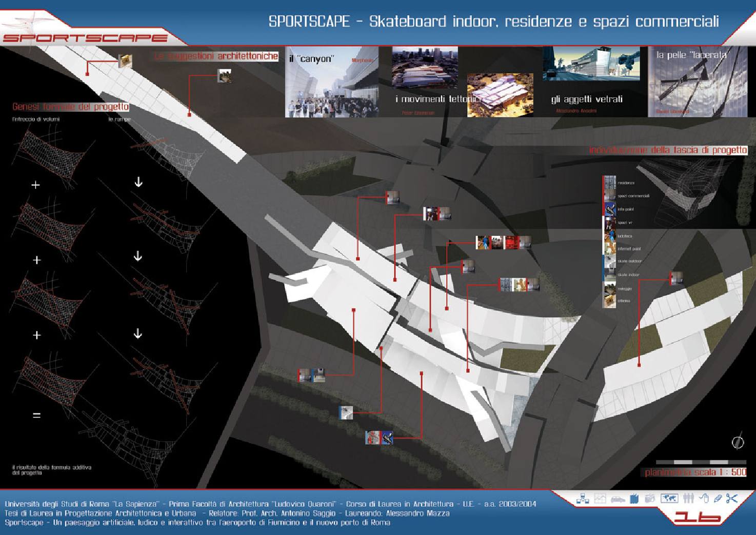The image size is (756, 535).
Task: Select the 'Genesi formale del progetto' heading
Action: pyautogui.click(x=70, y=107)
